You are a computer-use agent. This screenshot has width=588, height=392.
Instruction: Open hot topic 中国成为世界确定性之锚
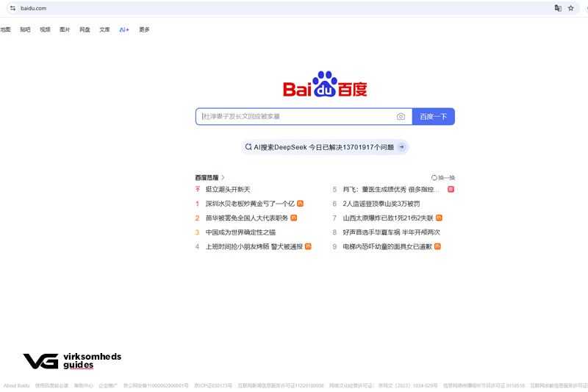pos(240,232)
